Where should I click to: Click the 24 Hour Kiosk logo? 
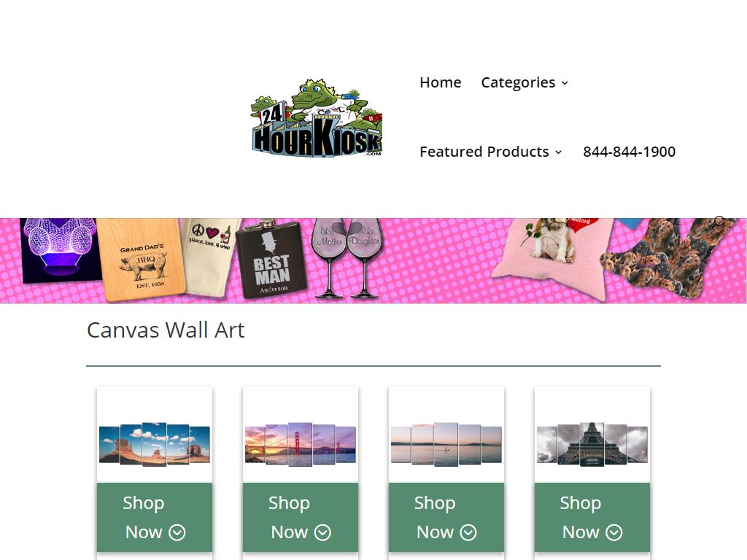point(317,117)
